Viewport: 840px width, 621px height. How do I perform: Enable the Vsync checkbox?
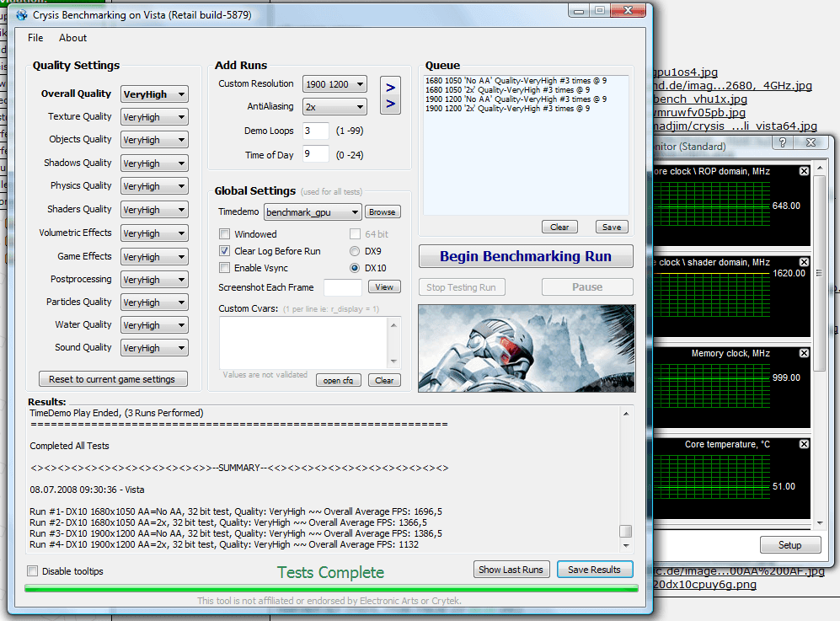[x=224, y=267]
